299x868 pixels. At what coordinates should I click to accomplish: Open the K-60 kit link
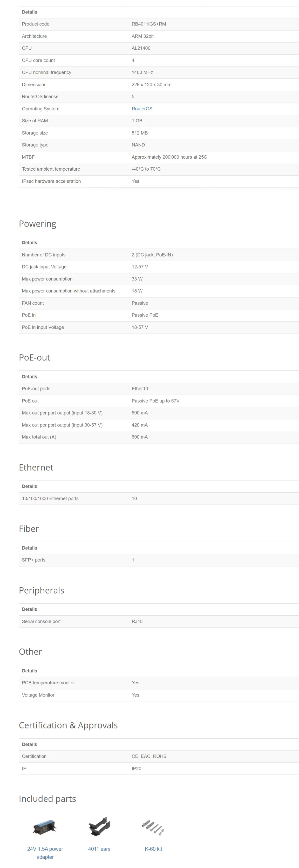[154, 849]
